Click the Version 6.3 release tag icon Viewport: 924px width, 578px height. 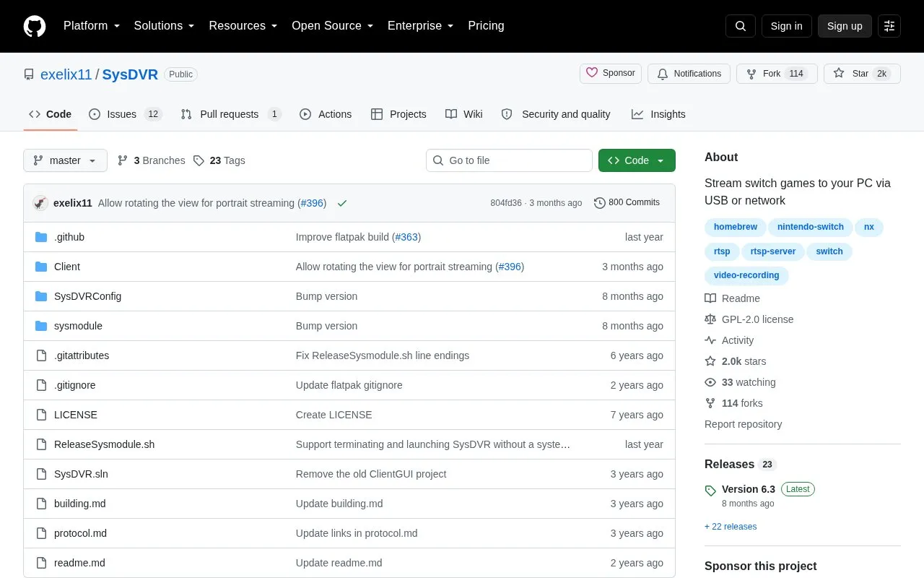[710, 491]
